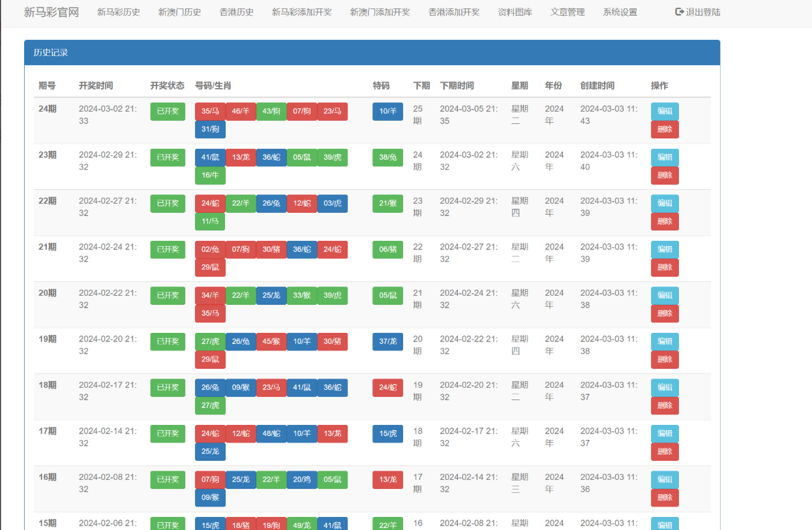This screenshot has width=812, height=530.
Task: Edit the 16期 record
Action: click(665, 480)
